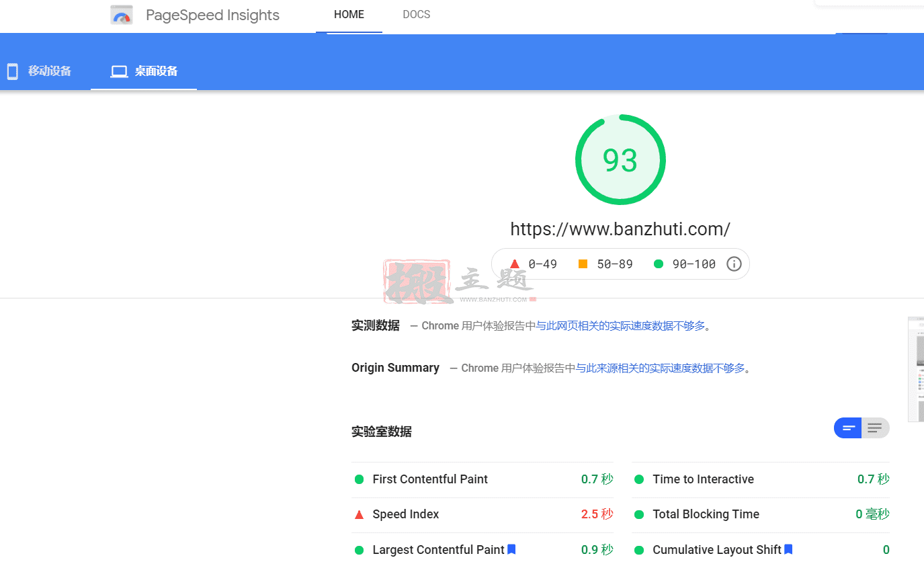This screenshot has width=924, height=562.
Task: Click the Cumulative Layout Shift metric label
Action: tap(717, 550)
